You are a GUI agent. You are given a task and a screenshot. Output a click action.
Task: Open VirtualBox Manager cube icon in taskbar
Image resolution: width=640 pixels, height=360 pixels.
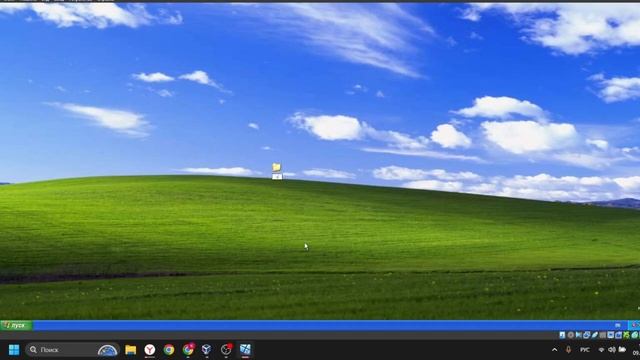(x=207, y=350)
